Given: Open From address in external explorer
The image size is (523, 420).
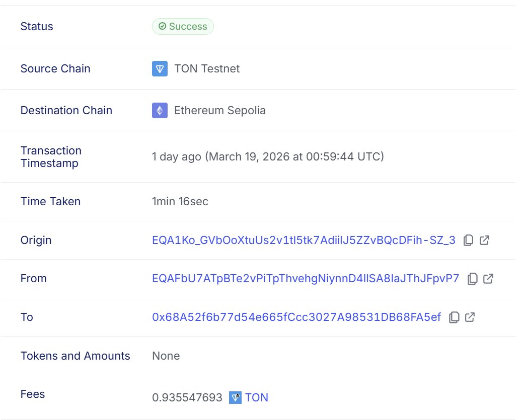Looking at the screenshot, I should pos(488,278).
